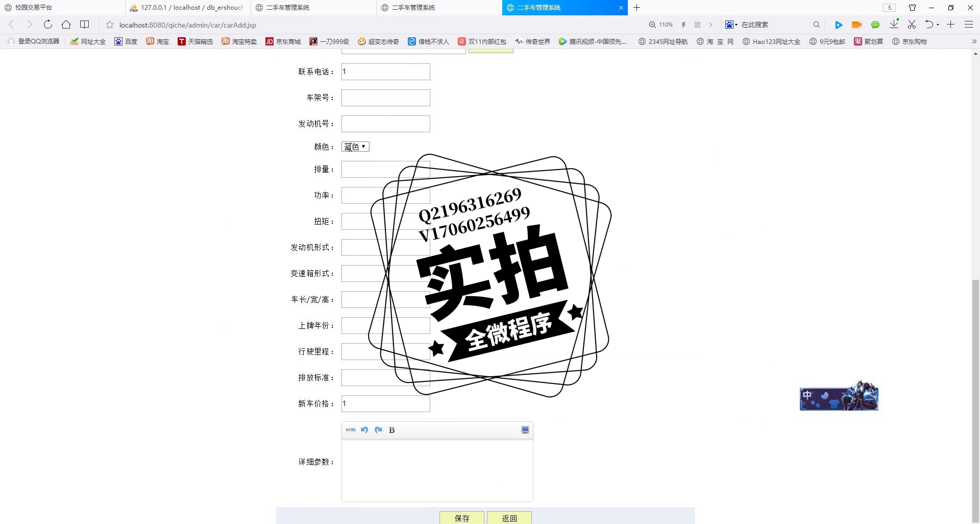
Task: Click the 联系电话 input field
Action: (x=386, y=72)
